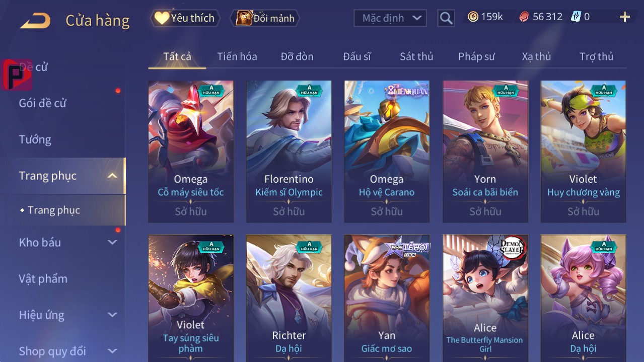Click the red gem 56 312 icon
The width and height of the screenshot is (644, 362).
[524, 17]
